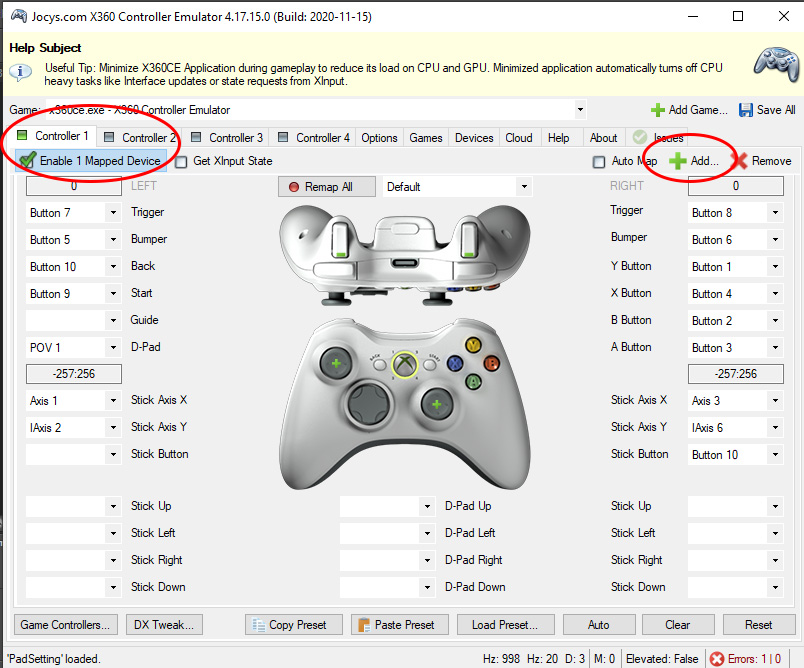The image size is (804, 668).
Task: Check the Get XInput State checkbox
Action: (181, 162)
